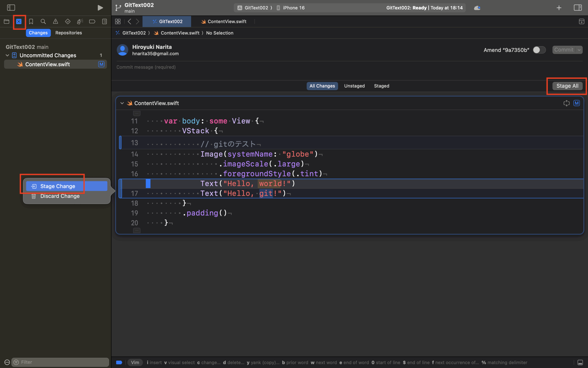Open the Project navigator folder icon
Screen dimensions: 588x368
click(7, 21)
